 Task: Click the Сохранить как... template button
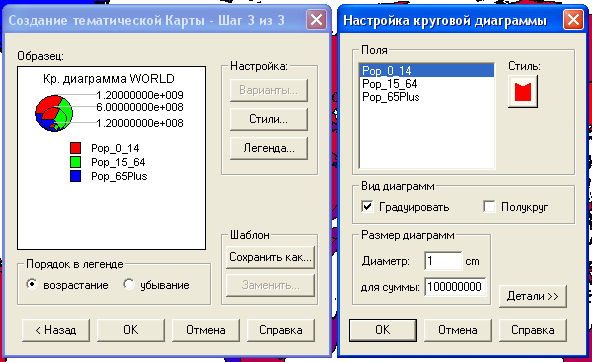(x=270, y=257)
